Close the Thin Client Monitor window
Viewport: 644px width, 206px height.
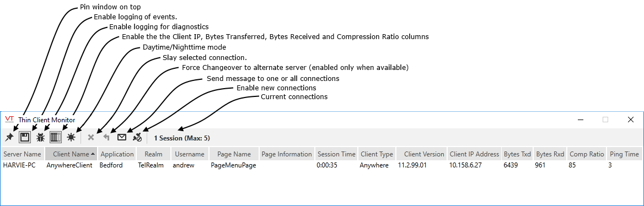631,120
